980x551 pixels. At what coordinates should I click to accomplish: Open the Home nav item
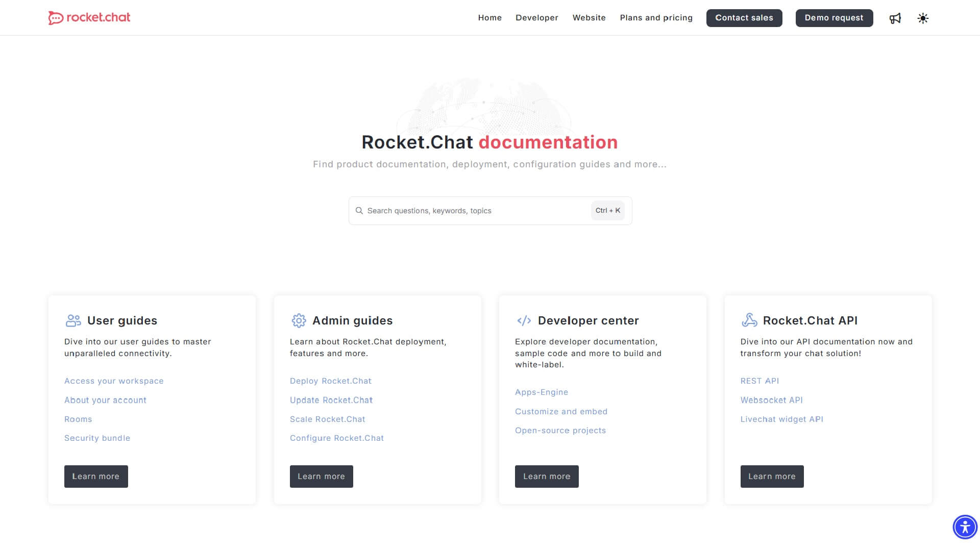(x=490, y=18)
